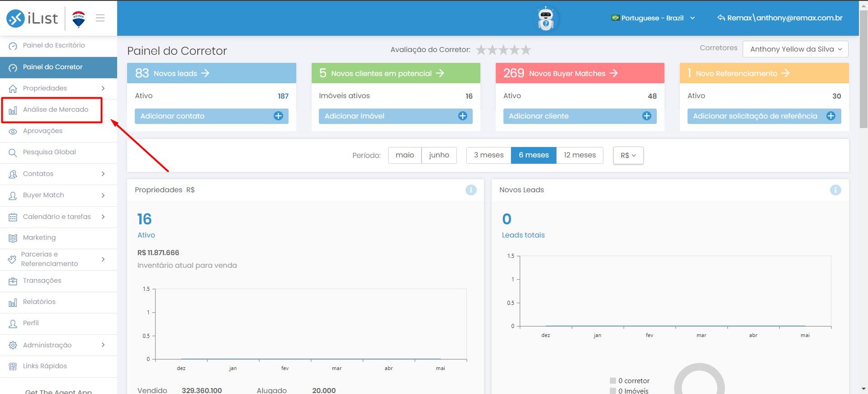Select the junho period button
Screen dimensions: 868x394
439,155
